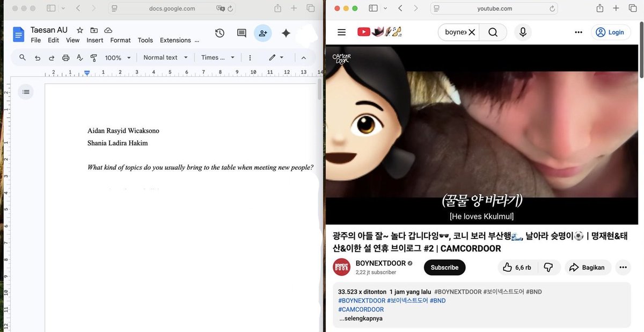The height and width of the screenshot is (332, 644).
Task: Click the YouTube search magnifier button
Action: [493, 32]
